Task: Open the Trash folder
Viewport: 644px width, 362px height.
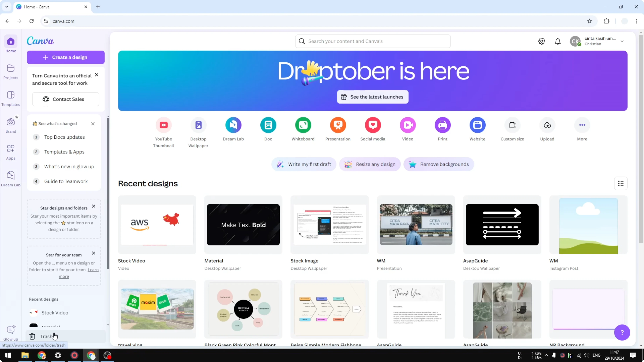Action: click(x=46, y=336)
